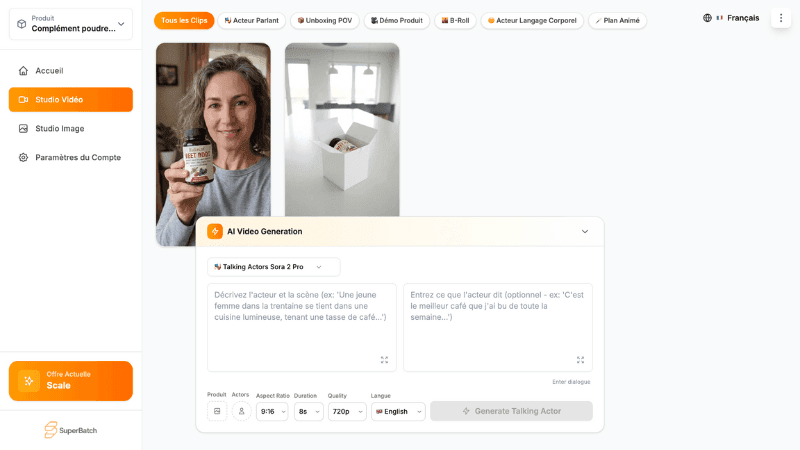800x450 pixels.
Task: Click the AI Video Generation lightning icon
Action: (215, 231)
